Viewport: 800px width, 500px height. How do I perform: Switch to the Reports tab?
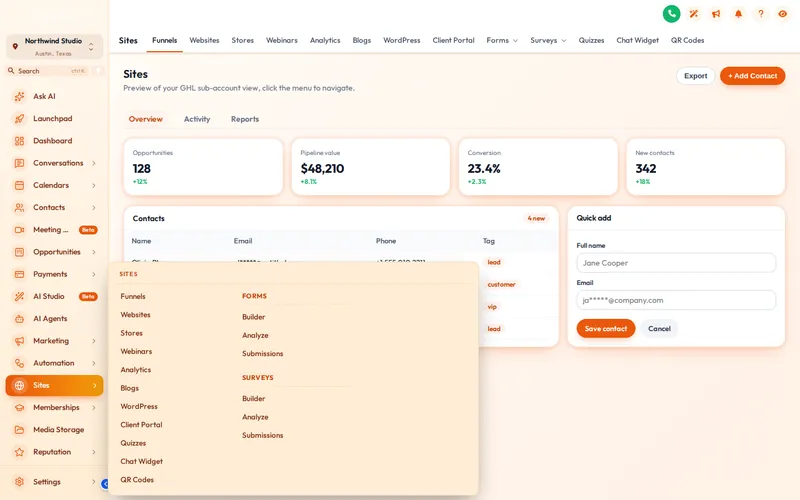pos(245,119)
